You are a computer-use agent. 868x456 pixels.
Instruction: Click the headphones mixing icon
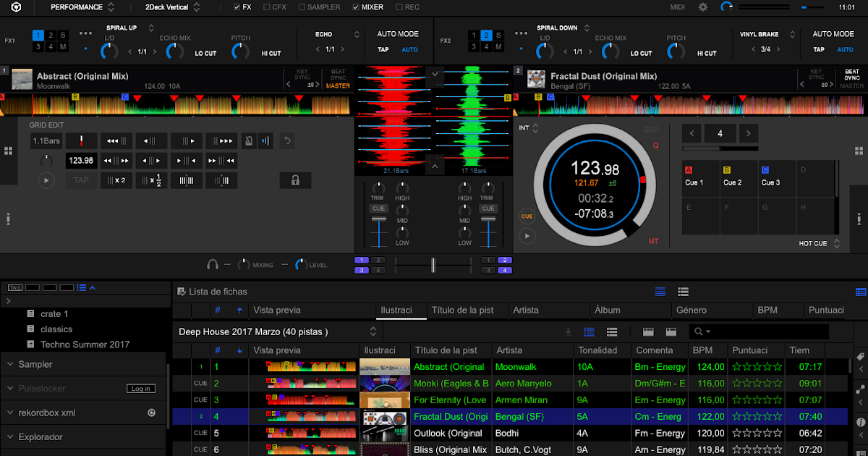click(x=213, y=265)
